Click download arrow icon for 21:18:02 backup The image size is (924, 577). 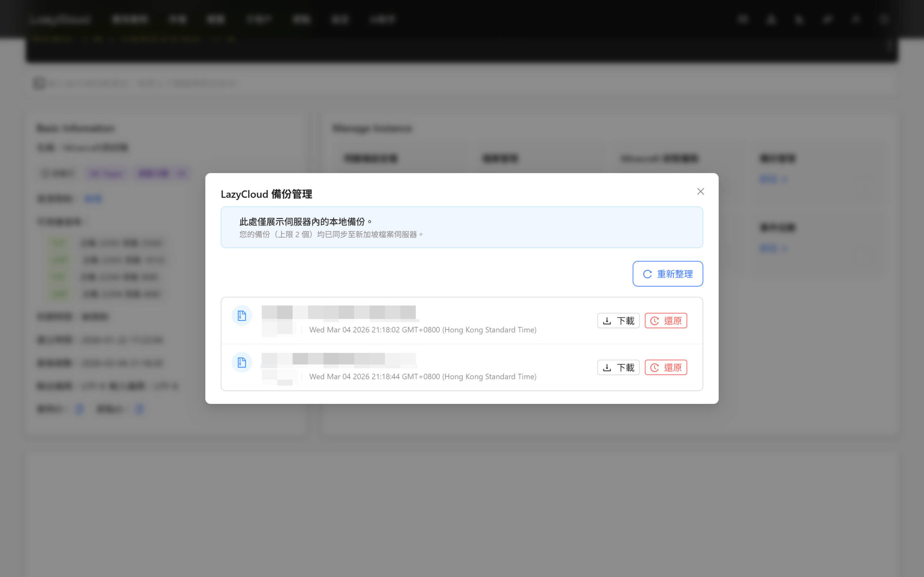[x=607, y=321]
